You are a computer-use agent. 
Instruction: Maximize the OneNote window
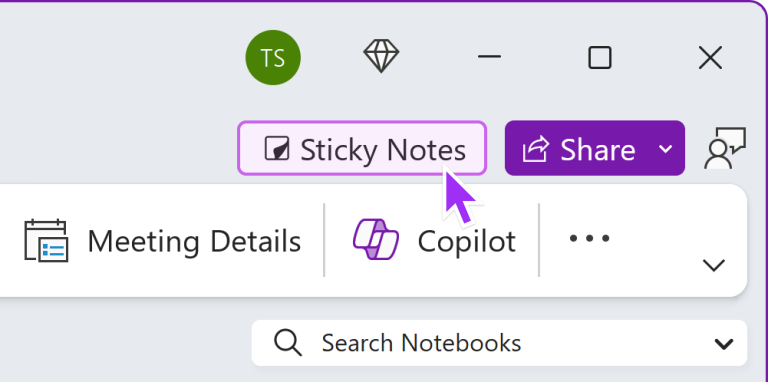click(600, 57)
